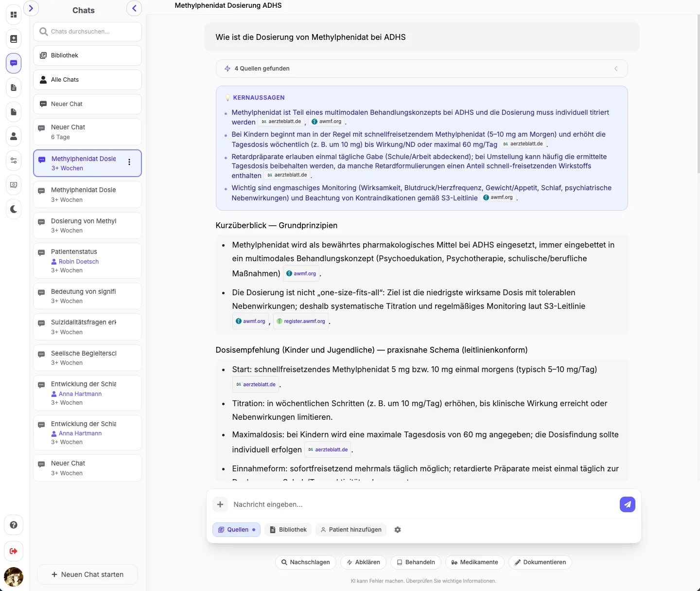Open aerzteblatt.de source after '60 mg/Tag'
The width and height of the screenshot is (700, 591).
coord(523,144)
